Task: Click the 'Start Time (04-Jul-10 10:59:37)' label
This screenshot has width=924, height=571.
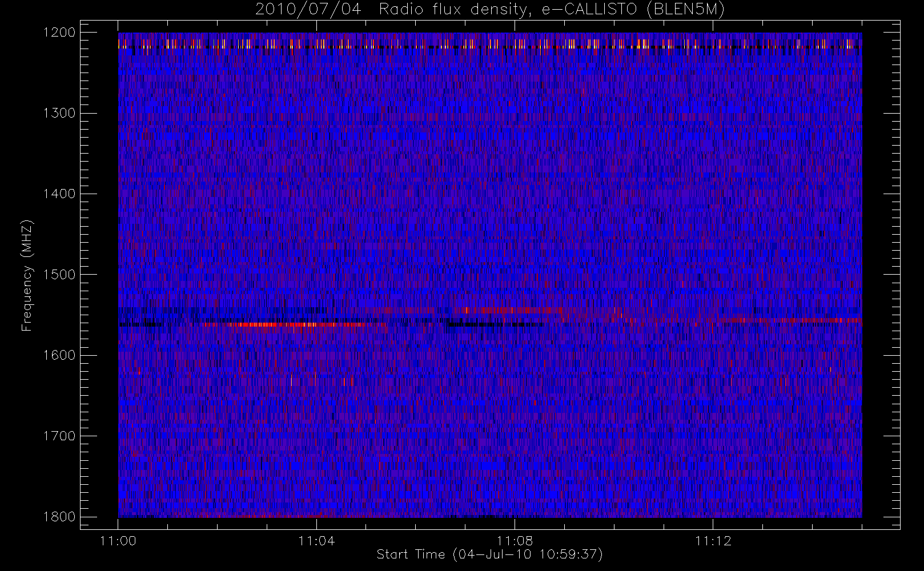Action: tap(490, 554)
